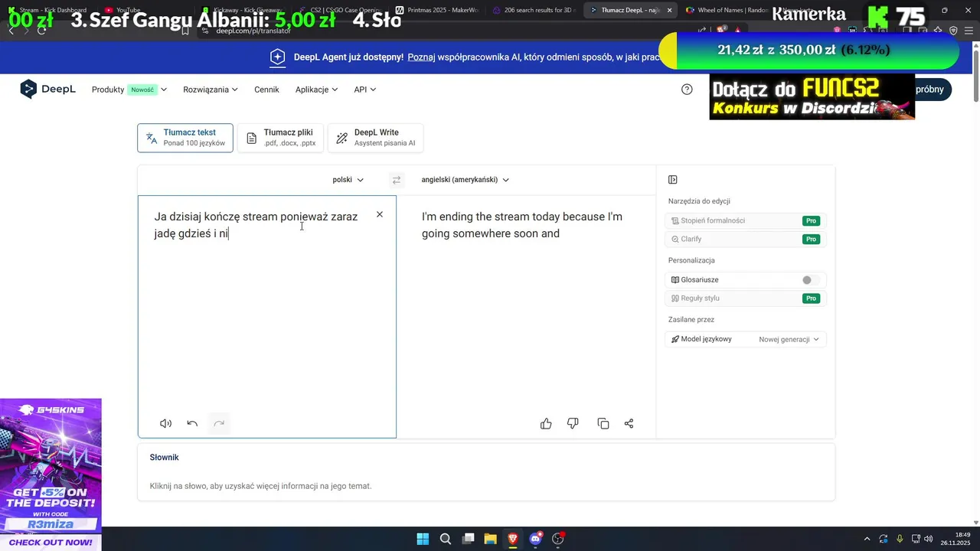Image resolution: width=980 pixels, height=551 pixels.
Task: Click the Pro badge beside Clarify
Action: tap(811, 240)
